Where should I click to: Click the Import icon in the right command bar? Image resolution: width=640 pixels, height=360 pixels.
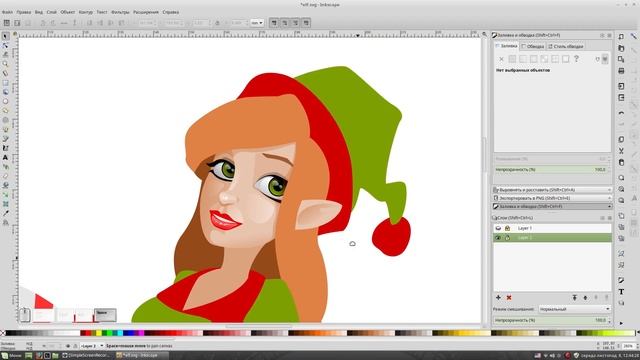621,86
